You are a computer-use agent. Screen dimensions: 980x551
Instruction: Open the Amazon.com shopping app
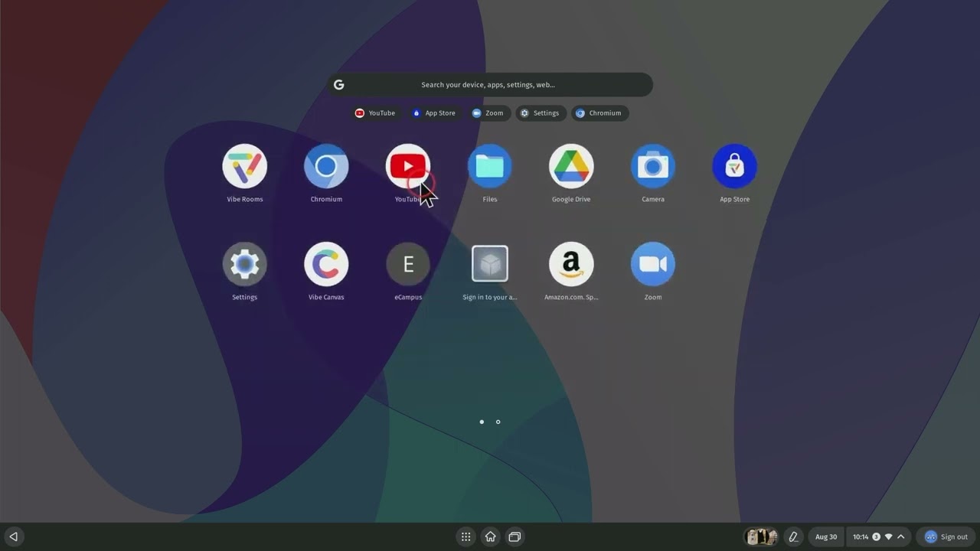[571, 264]
